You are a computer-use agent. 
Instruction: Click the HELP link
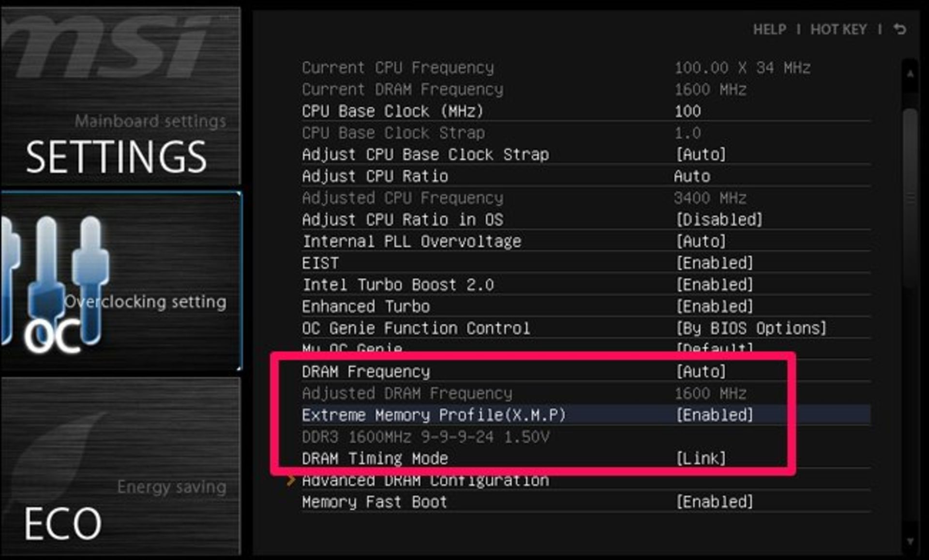point(769,29)
